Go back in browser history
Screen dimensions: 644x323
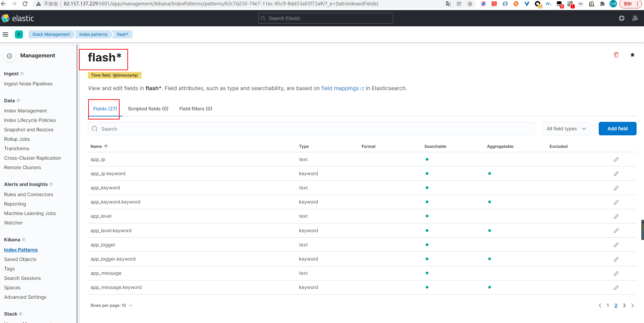(x=4, y=4)
